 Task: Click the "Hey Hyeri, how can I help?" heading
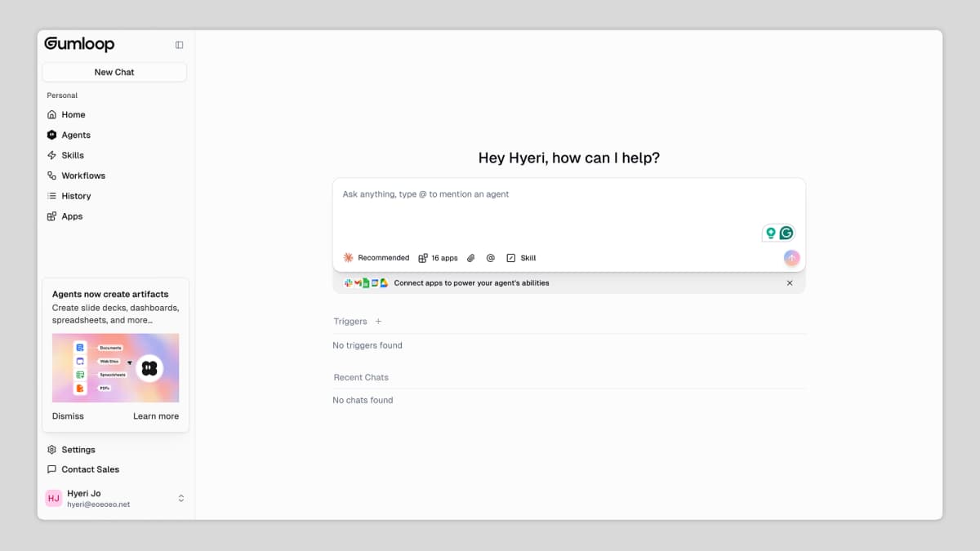569,158
